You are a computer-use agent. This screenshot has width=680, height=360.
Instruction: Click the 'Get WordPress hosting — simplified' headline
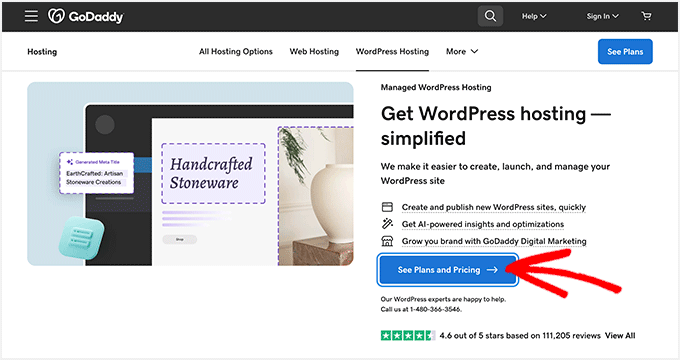496,126
